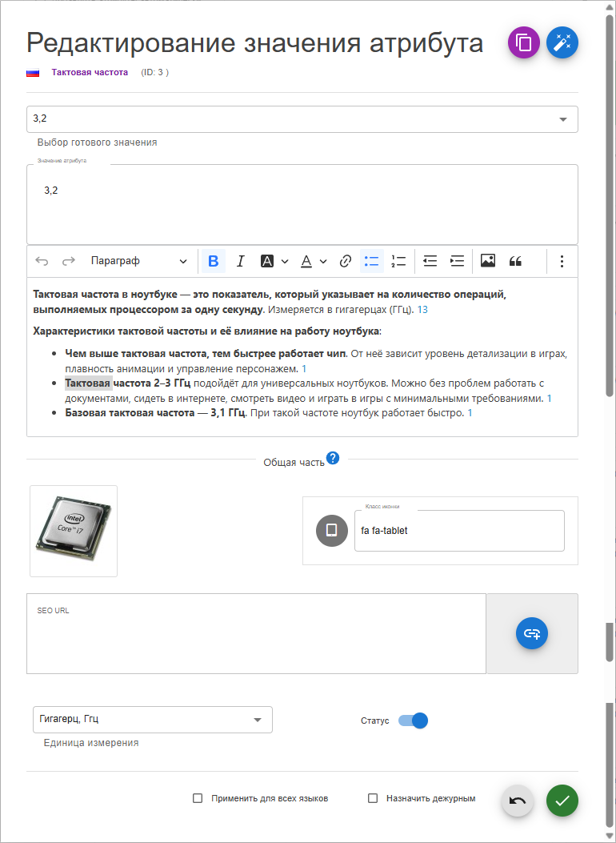The image size is (616, 843).
Task: Toggle the numbered list icon
Action: click(398, 261)
